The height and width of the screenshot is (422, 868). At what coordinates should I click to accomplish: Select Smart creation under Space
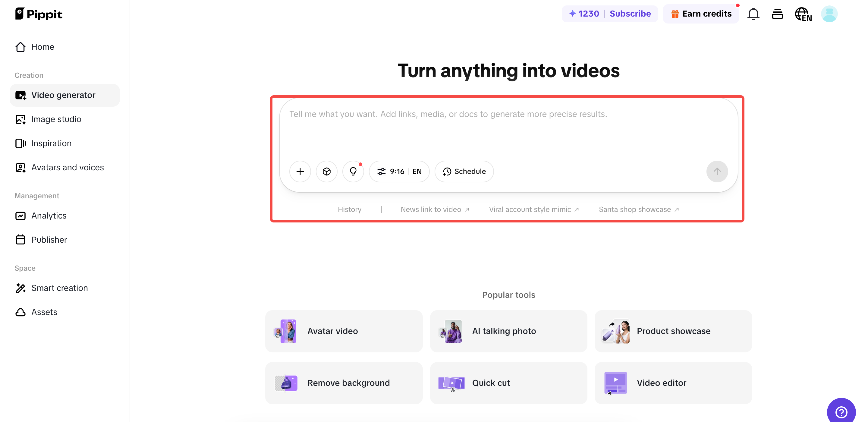59,288
